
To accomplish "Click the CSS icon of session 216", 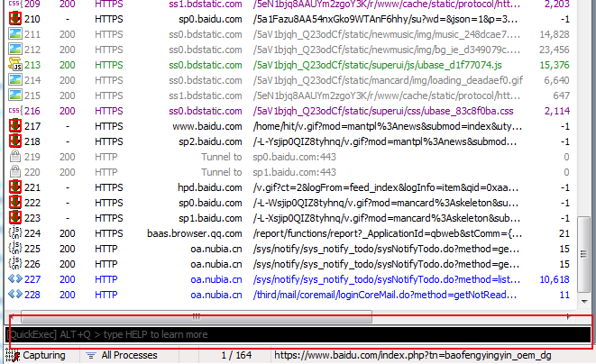I will [14, 111].
